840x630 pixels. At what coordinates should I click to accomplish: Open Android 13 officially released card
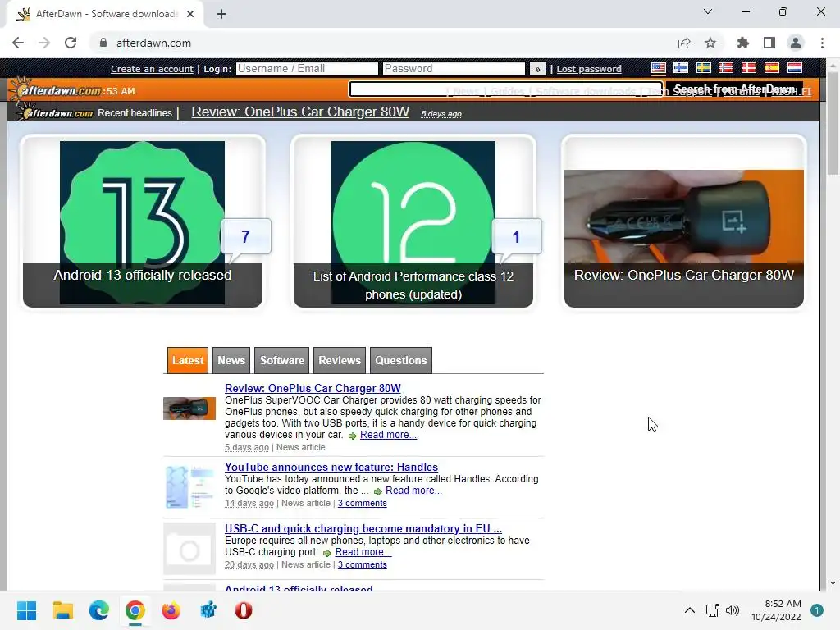pyautogui.click(x=143, y=222)
